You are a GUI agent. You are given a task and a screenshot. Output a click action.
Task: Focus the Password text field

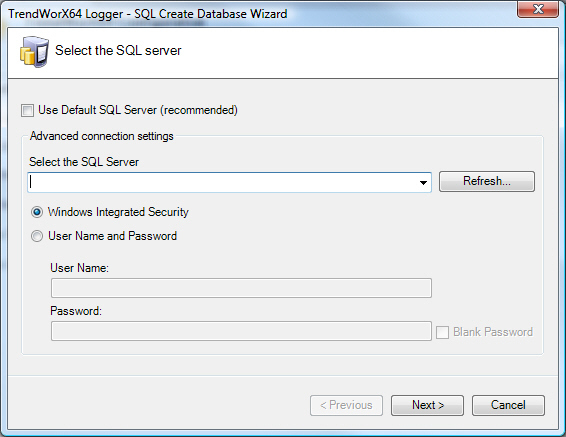241,331
